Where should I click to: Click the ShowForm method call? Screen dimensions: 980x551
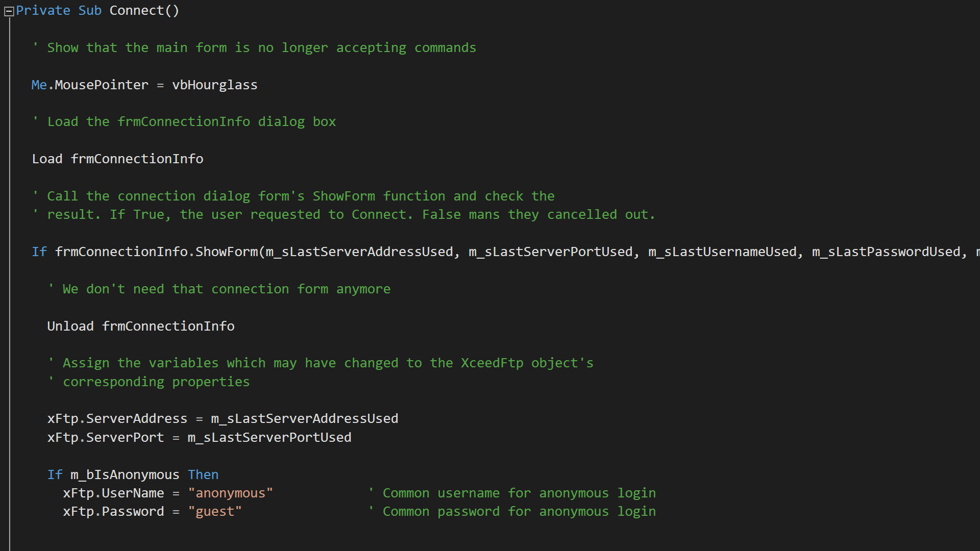tap(227, 252)
